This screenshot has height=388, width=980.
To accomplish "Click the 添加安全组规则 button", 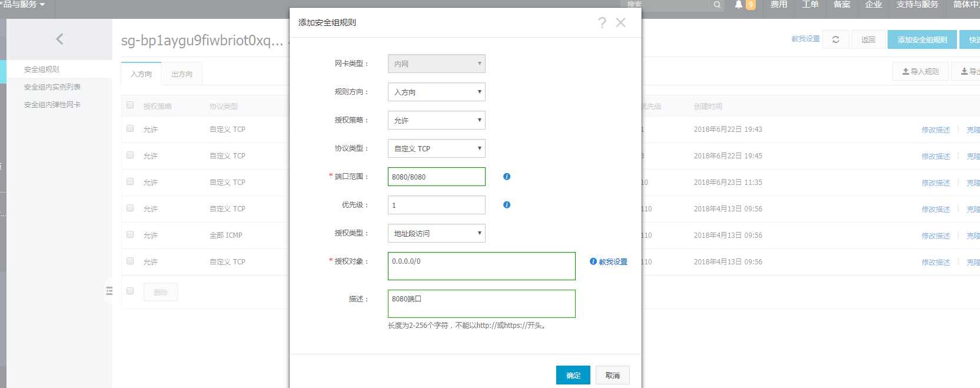I will (x=922, y=39).
